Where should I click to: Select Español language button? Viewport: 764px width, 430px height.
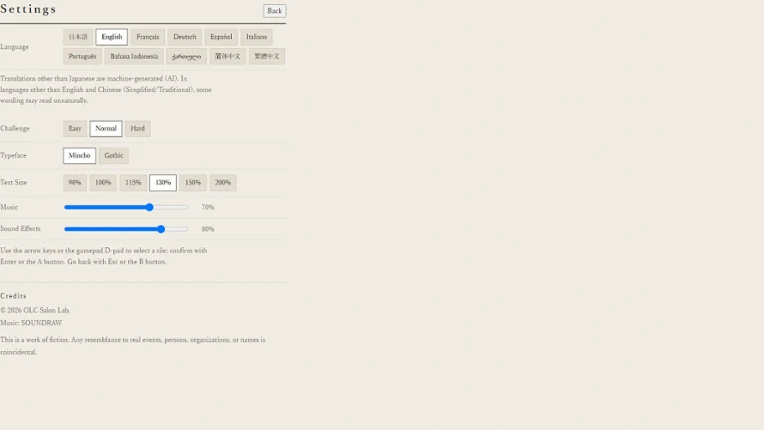221,37
